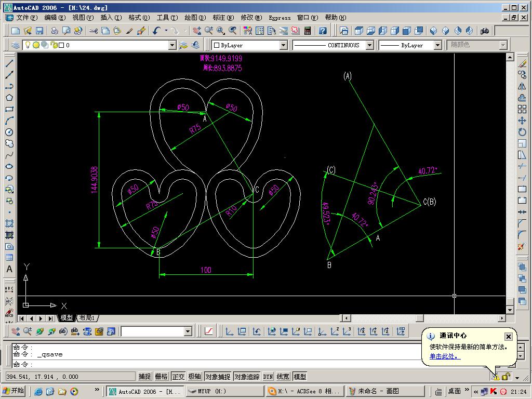Open the 绘图(D) menu

click(195, 18)
